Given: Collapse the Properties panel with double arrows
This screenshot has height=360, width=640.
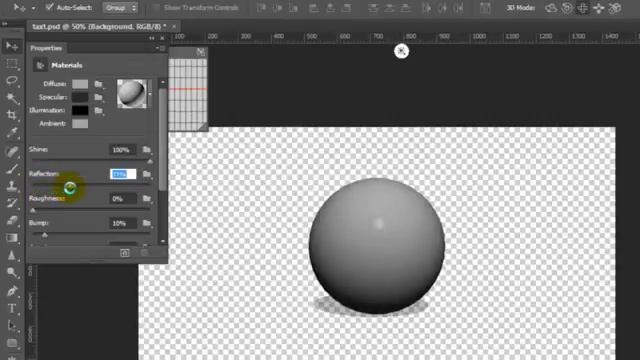Looking at the screenshot, I should click(x=152, y=38).
